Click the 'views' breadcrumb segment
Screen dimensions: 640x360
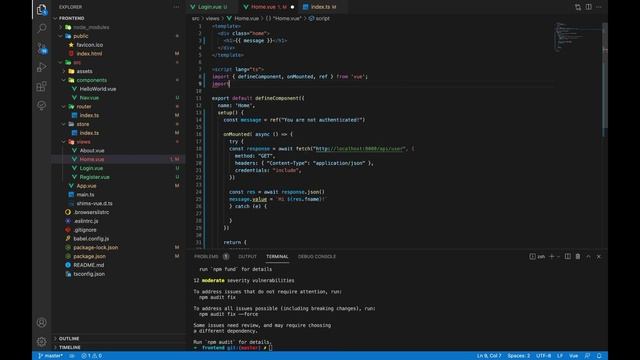click(x=212, y=18)
